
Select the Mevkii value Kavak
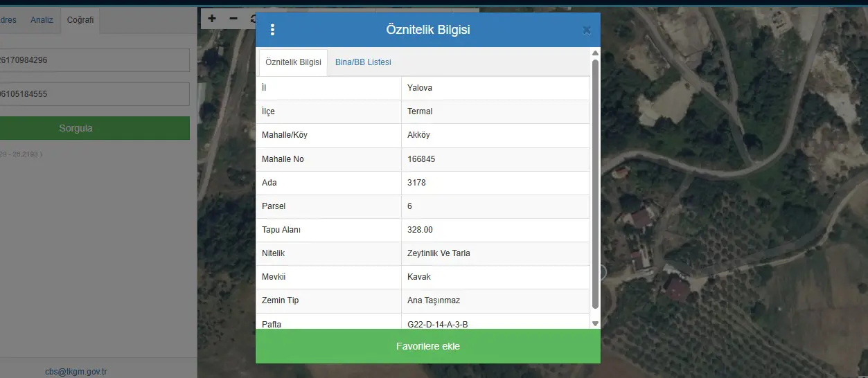click(x=495, y=277)
